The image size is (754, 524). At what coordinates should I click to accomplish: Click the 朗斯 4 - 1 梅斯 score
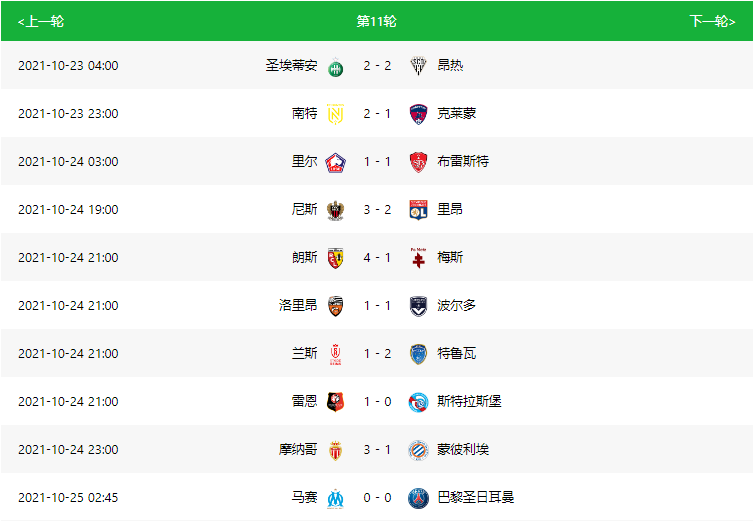[x=377, y=258]
